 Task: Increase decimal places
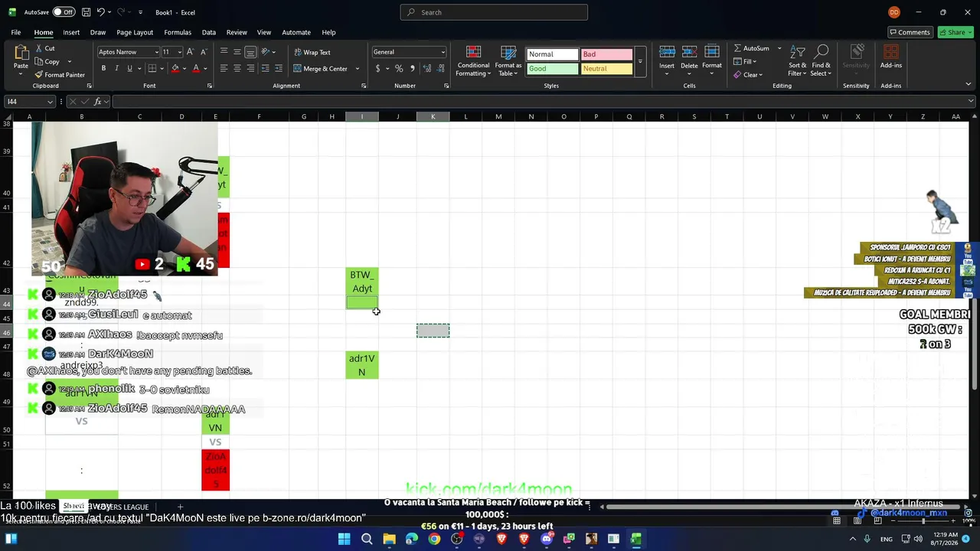pyautogui.click(x=426, y=68)
